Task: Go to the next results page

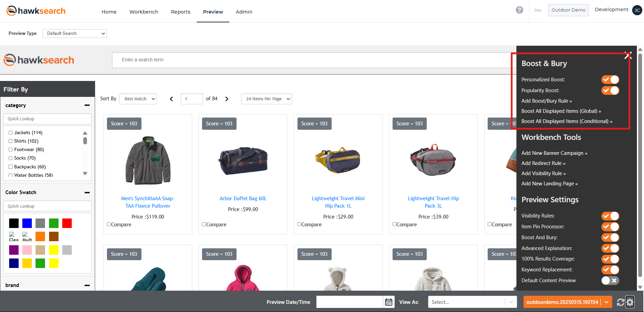Action: 227,99
